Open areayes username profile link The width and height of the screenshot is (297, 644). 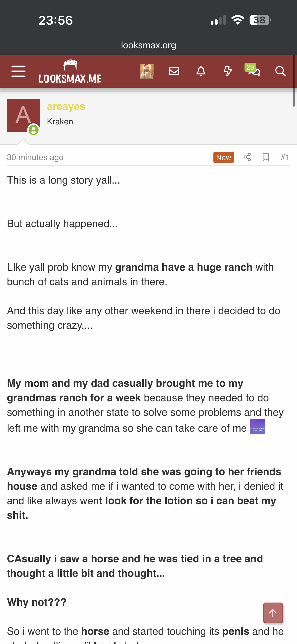click(x=66, y=106)
